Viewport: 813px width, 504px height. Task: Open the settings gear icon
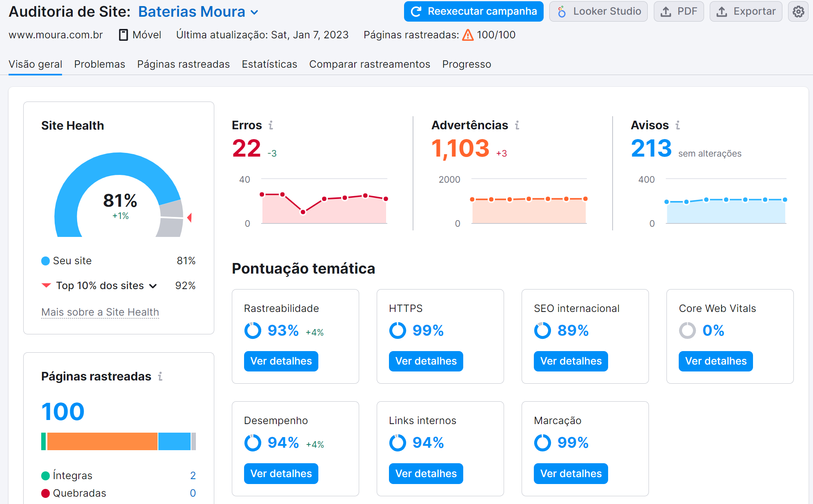pyautogui.click(x=798, y=11)
